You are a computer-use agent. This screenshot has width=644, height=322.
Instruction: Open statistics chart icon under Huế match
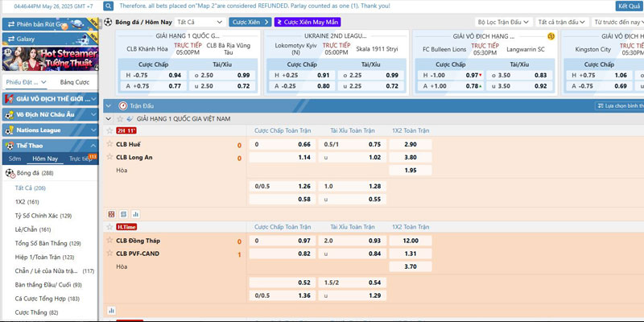pos(135,214)
